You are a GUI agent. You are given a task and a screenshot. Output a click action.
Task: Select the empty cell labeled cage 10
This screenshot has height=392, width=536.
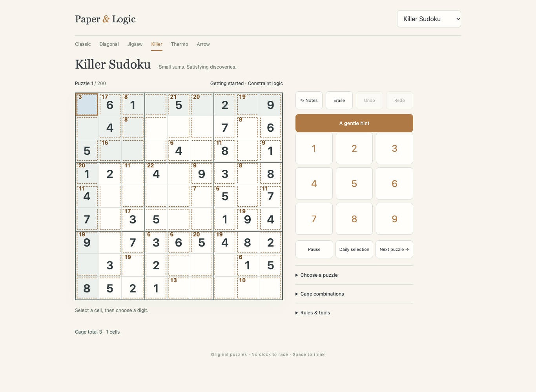coord(248,288)
